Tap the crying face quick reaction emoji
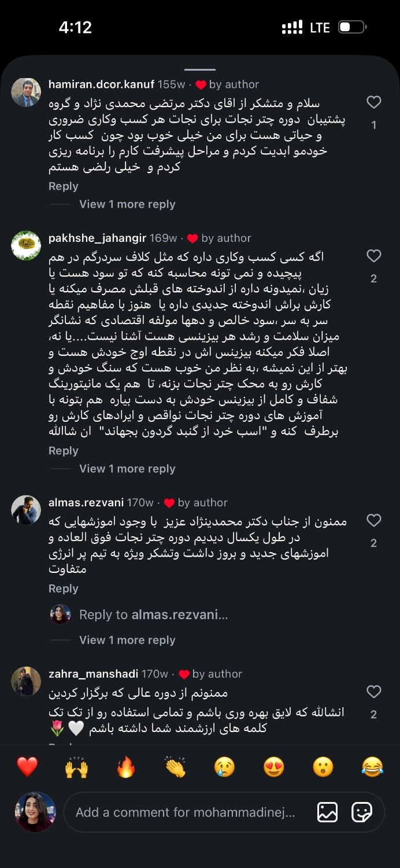 [x=224, y=767]
